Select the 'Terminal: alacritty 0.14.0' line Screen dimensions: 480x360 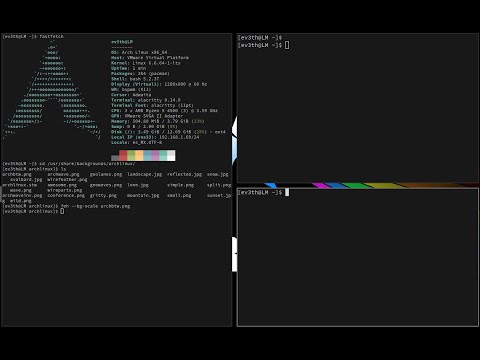pos(146,100)
